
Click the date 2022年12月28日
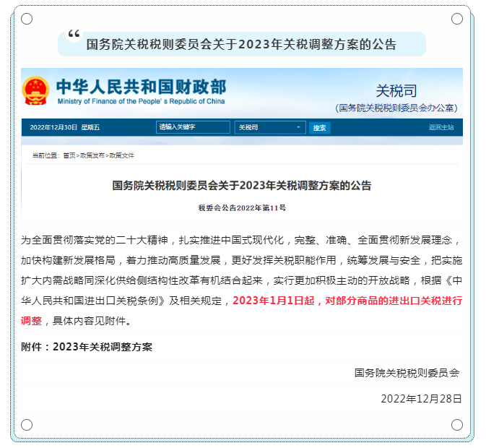click(421, 399)
